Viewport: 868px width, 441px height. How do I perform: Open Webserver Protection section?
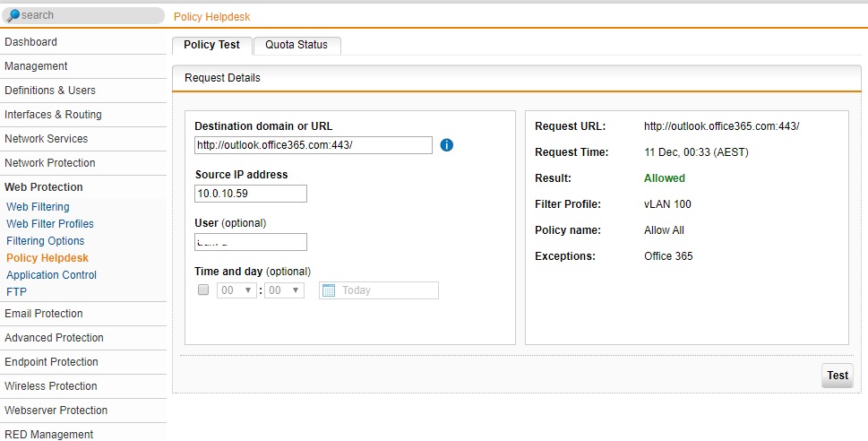tap(83, 411)
